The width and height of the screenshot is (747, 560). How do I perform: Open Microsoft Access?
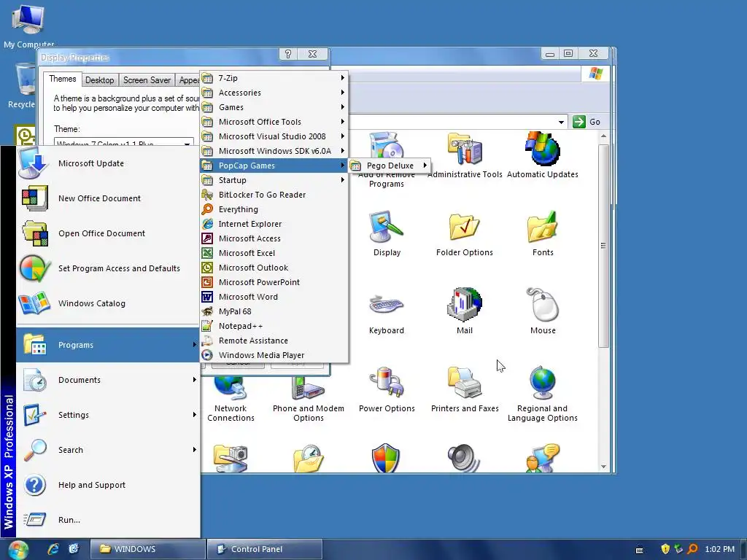click(274, 238)
